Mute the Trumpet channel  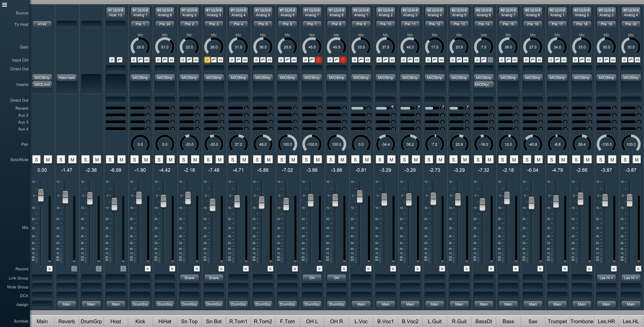tap(563, 160)
